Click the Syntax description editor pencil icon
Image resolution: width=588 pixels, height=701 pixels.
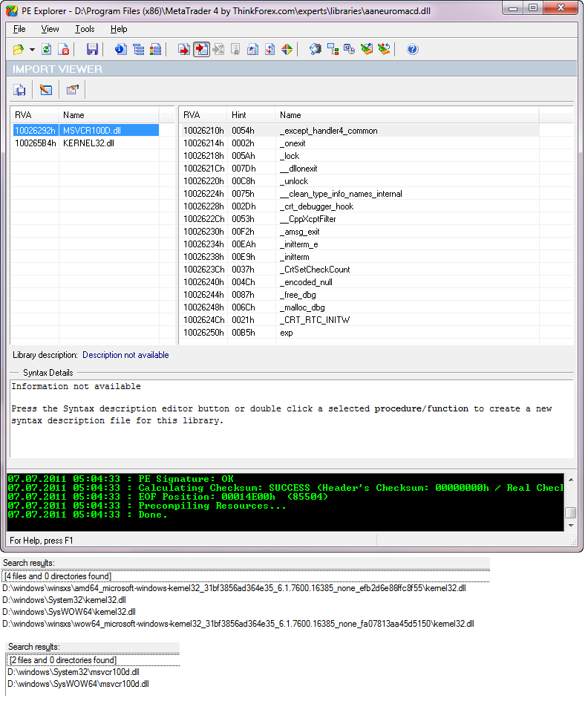click(x=46, y=90)
